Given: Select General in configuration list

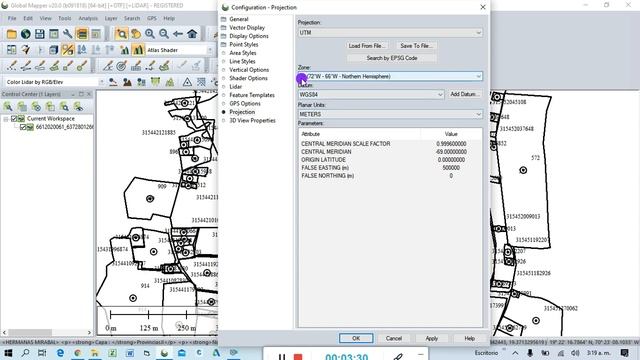Looking at the screenshot, I should 239,19.
